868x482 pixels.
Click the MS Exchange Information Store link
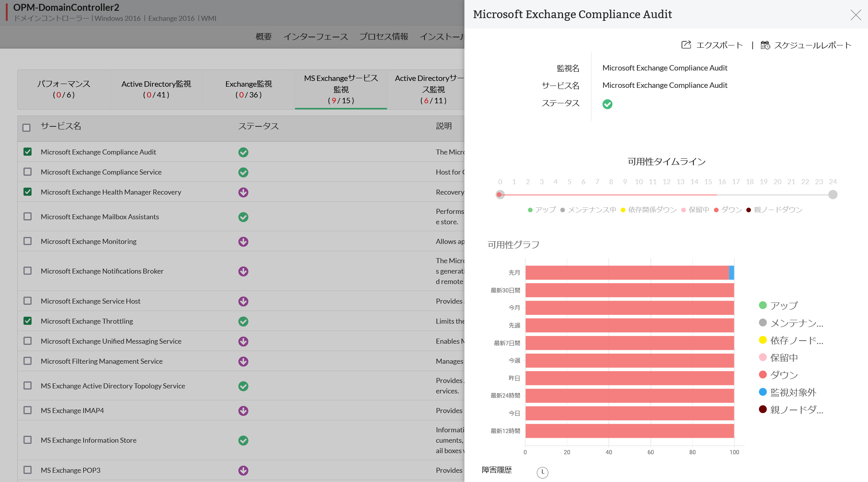click(89, 440)
